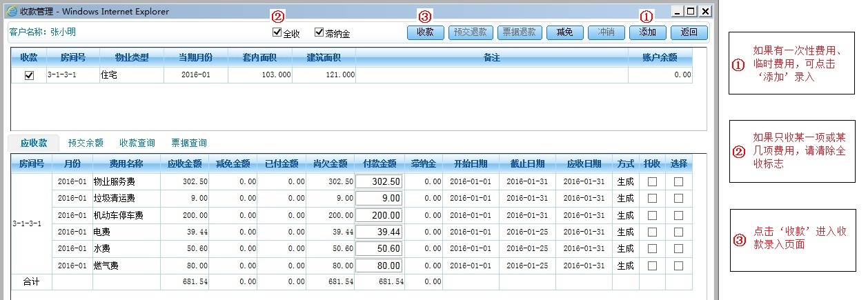Image resolution: width=868 pixels, height=300 pixels.
Task: Check 选择 box for 燃气费 row
Action: 678,266
